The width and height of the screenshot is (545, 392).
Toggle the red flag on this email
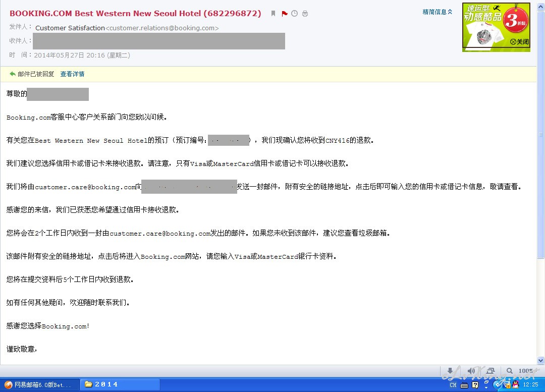point(285,14)
